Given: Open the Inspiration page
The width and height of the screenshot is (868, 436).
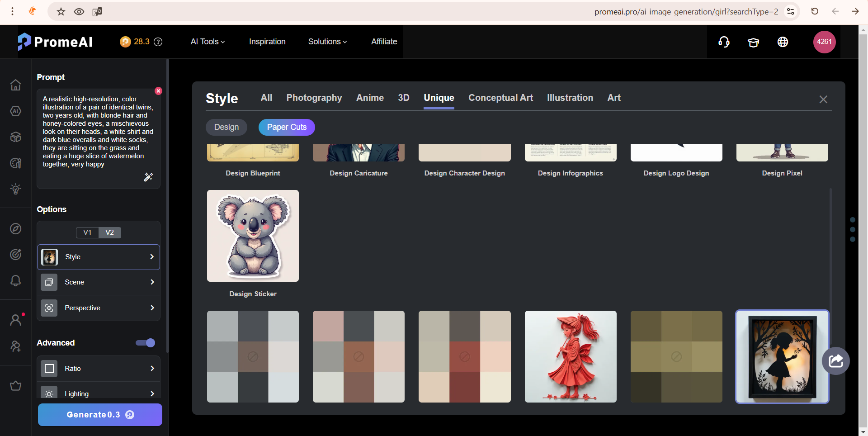Looking at the screenshot, I should point(267,42).
